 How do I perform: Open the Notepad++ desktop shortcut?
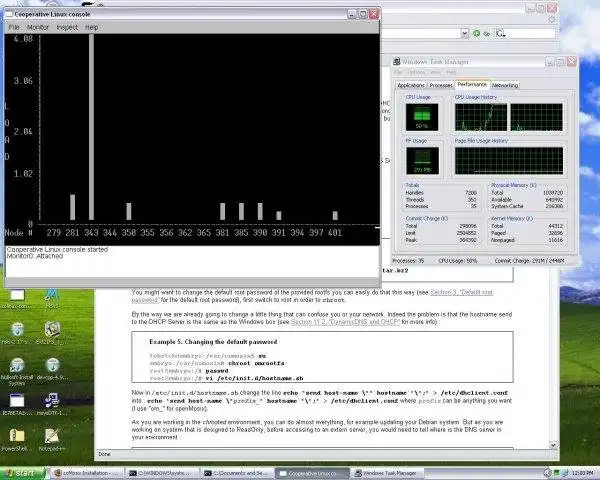[x=52, y=440]
